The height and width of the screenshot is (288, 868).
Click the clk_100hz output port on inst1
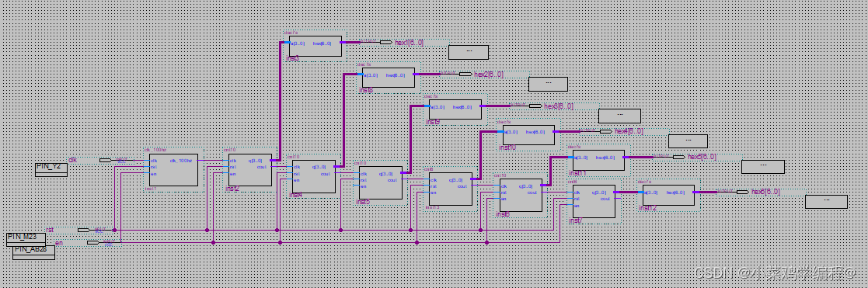point(181,161)
